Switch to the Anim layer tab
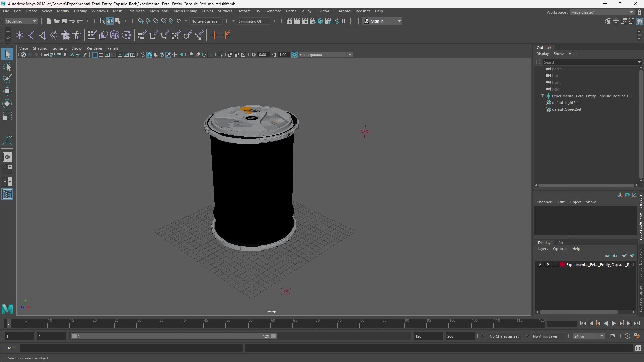 click(x=562, y=243)
